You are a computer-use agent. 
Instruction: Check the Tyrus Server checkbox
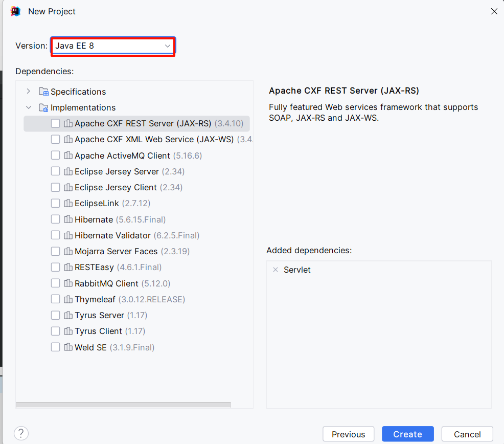point(55,315)
